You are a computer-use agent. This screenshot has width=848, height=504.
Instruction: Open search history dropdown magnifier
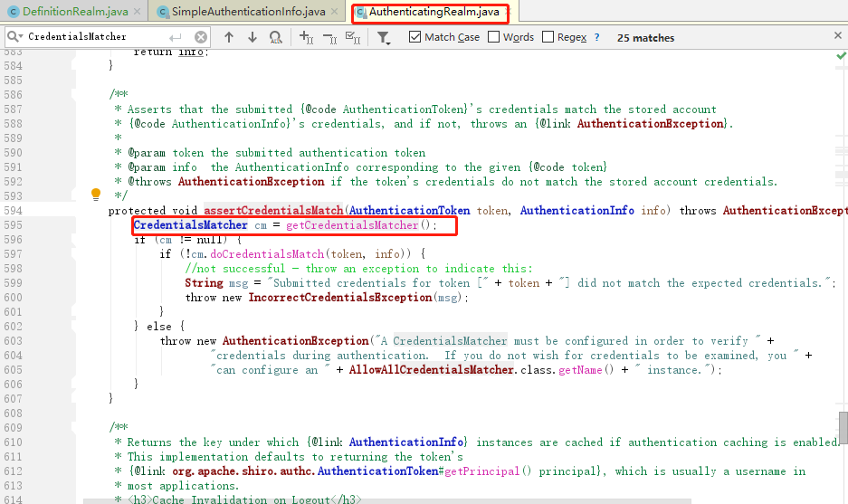point(15,37)
